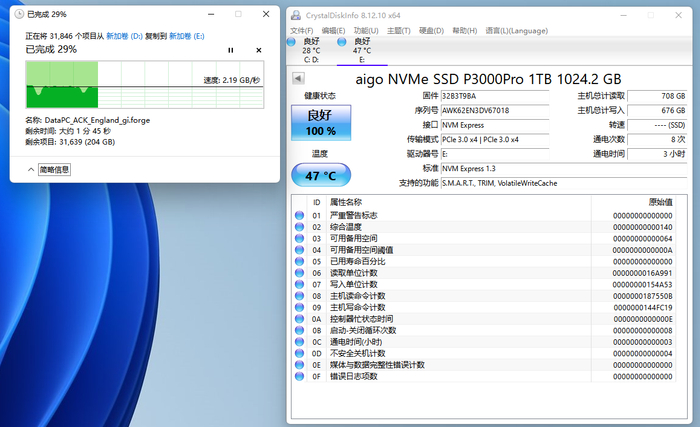Click the serial number field AWK62EN3DV67018
Image resolution: width=700 pixels, height=427 pixels.
(495, 110)
